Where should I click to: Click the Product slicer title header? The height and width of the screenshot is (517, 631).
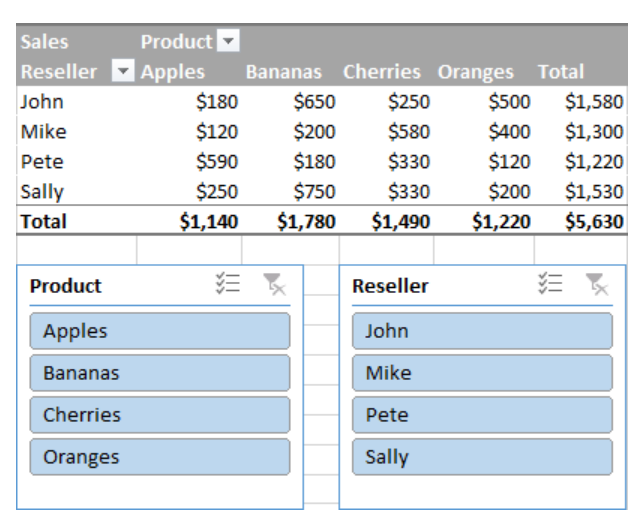pyautogui.click(x=66, y=286)
